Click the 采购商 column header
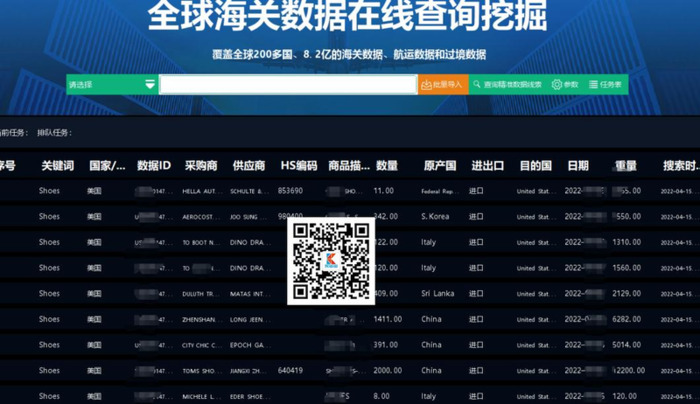Screen dimensions: 700x404 (201, 166)
